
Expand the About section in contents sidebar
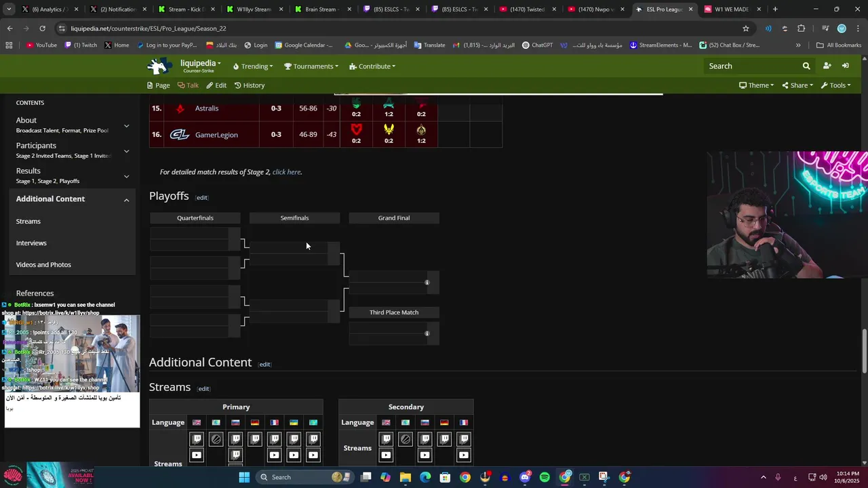click(126, 126)
